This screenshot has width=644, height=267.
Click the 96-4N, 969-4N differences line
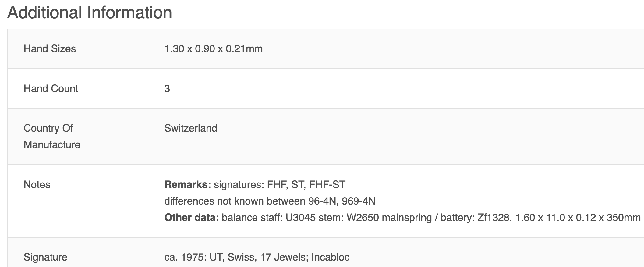pos(270,201)
